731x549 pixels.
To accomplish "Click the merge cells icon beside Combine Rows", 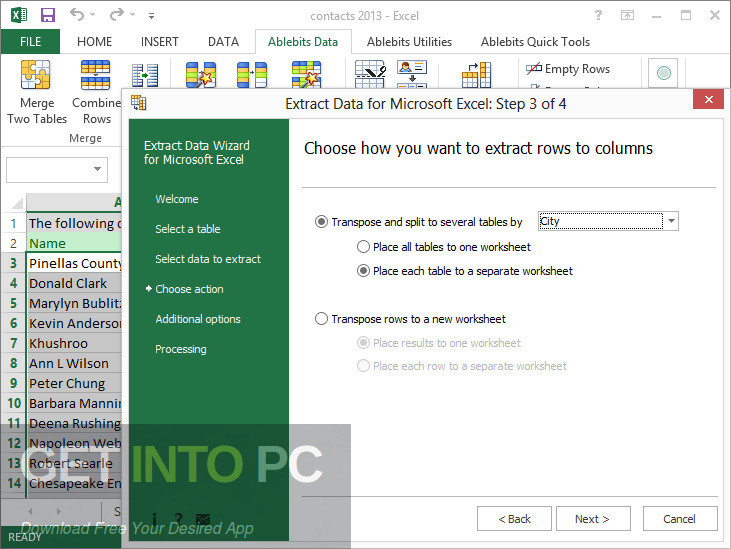I will 145,75.
